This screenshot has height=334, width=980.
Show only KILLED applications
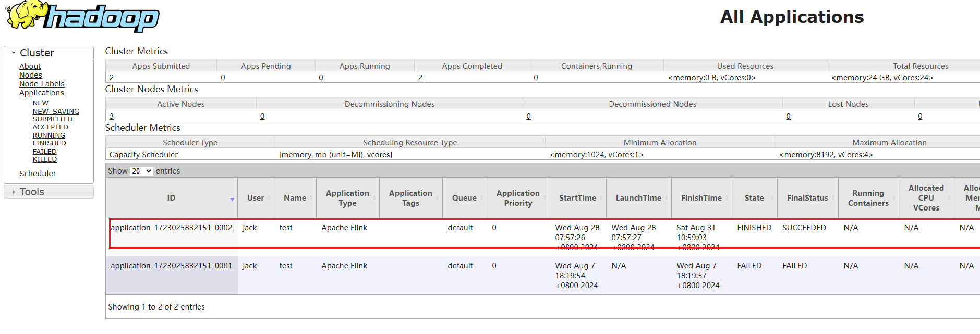point(45,159)
